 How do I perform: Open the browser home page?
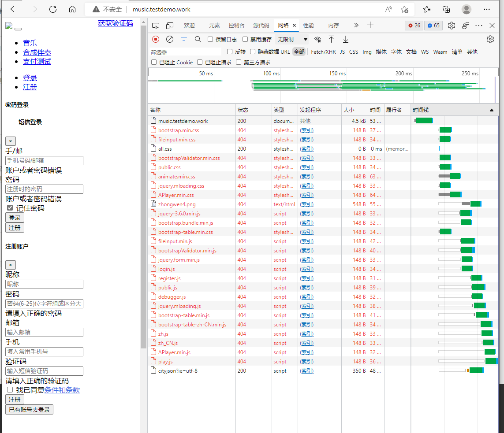(x=72, y=9)
